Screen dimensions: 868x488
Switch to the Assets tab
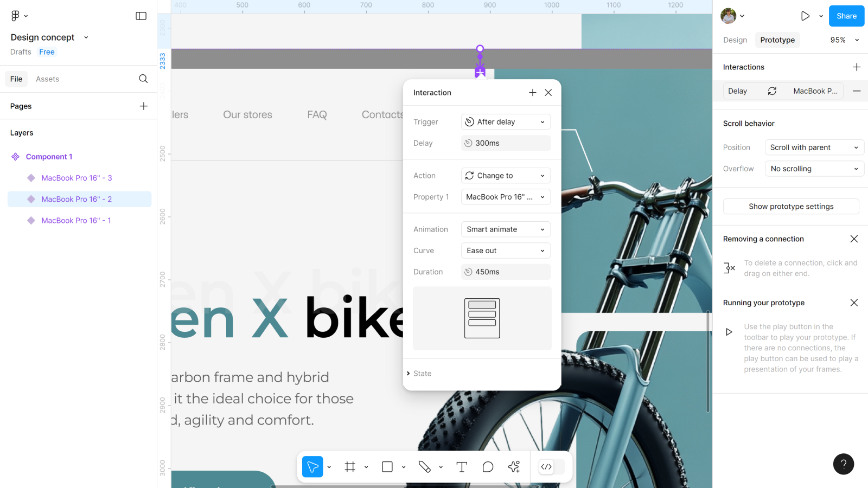coord(47,79)
